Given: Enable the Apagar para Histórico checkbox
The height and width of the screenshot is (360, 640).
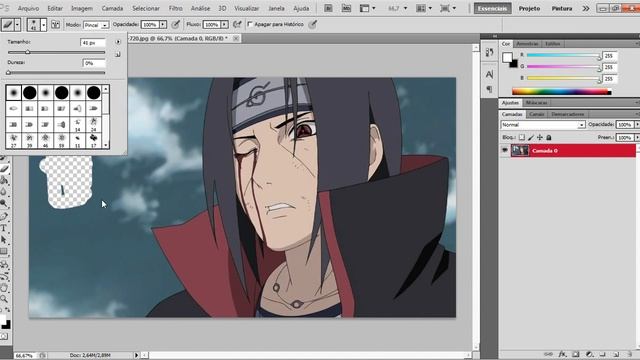Looking at the screenshot, I should click(x=250, y=24).
